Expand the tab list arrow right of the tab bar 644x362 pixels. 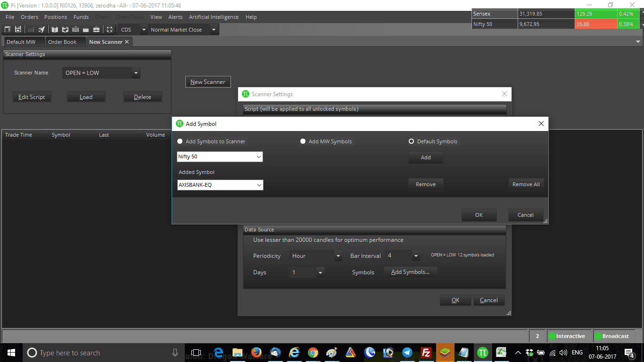pos(638,42)
